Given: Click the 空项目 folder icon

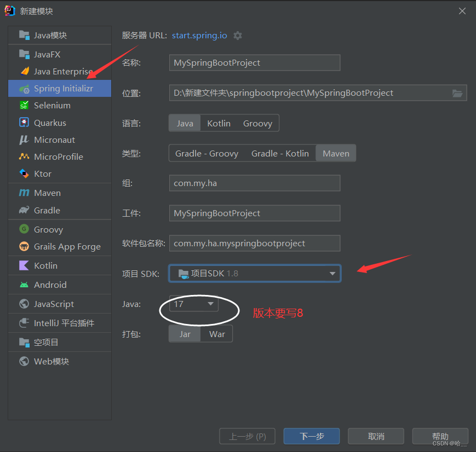Looking at the screenshot, I should click(24, 342).
